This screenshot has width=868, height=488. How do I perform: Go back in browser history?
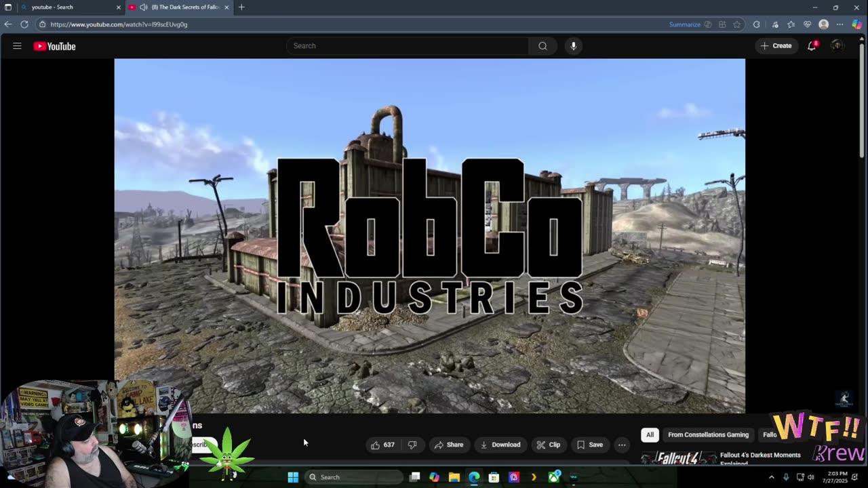(8, 24)
